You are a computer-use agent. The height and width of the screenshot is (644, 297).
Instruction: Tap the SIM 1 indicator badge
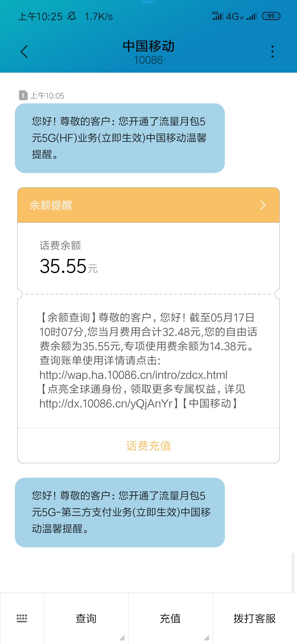pos(23,95)
